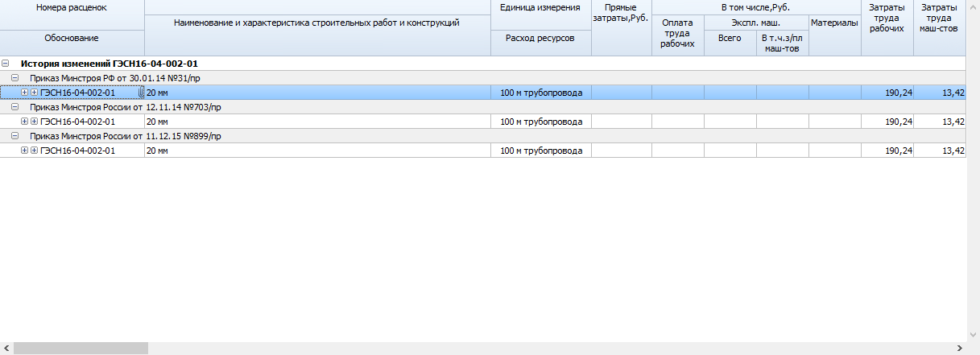Image resolution: width=980 pixels, height=355 pixels.
Task: Click the 'В т.ч. з/пл маш-тов' column header
Action: click(782, 43)
